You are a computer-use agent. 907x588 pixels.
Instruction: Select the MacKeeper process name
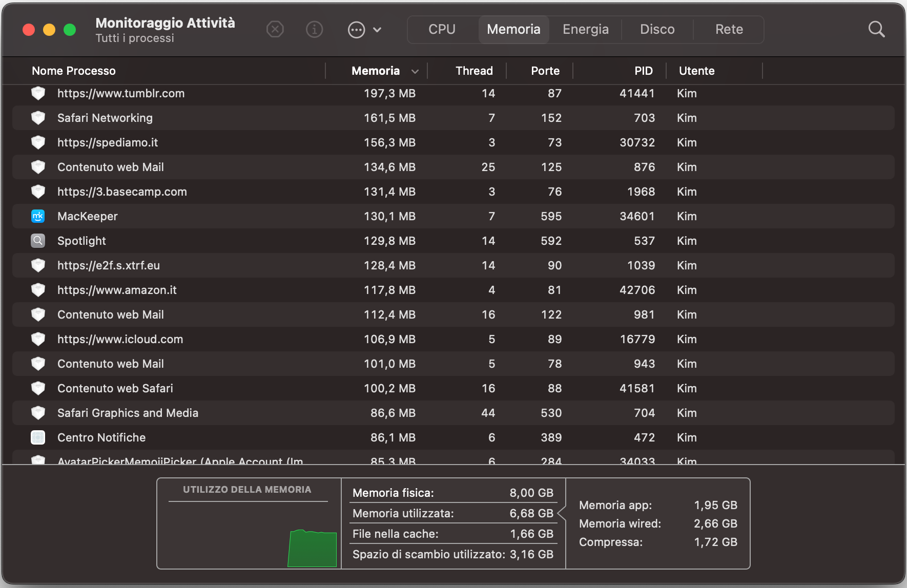[x=88, y=216]
